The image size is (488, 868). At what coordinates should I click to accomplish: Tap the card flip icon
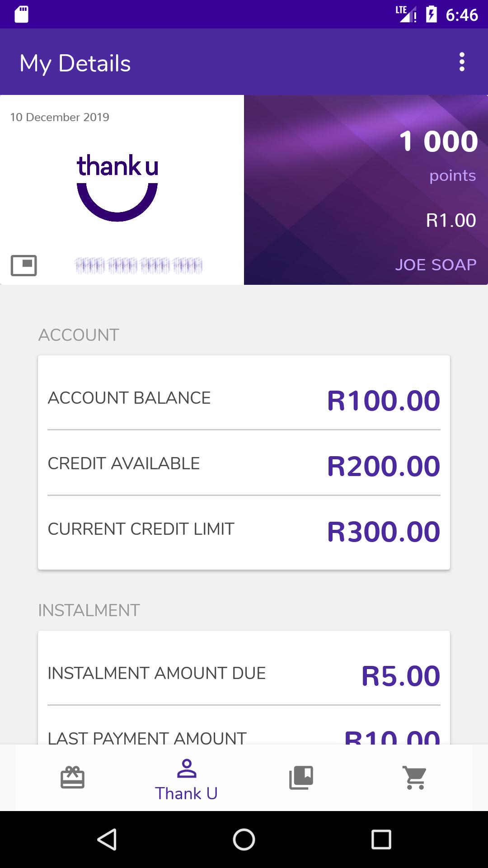pos(23,265)
